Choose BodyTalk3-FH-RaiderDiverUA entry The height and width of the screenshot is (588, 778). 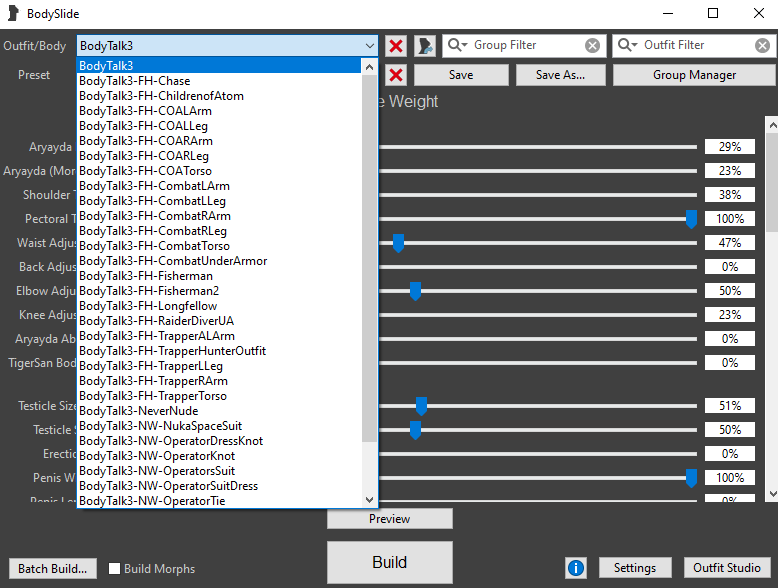click(219, 321)
